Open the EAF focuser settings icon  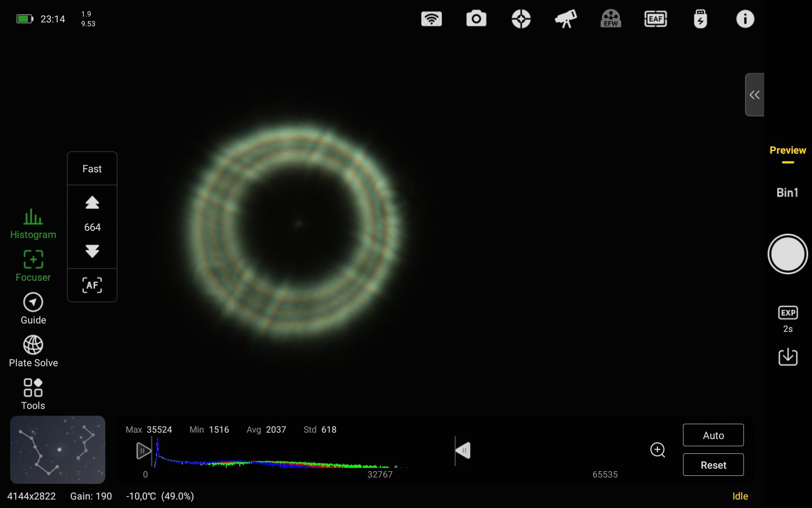pyautogui.click(x=656, y=19)
